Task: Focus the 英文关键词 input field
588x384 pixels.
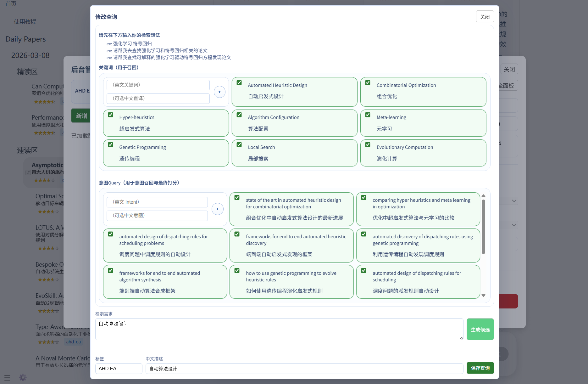Action: click(158, 85)
